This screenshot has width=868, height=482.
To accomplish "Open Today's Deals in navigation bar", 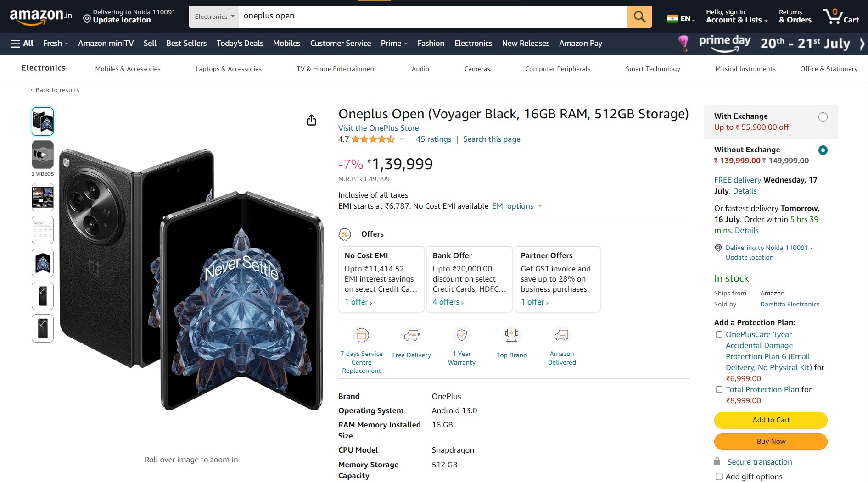I will (240, 43).
